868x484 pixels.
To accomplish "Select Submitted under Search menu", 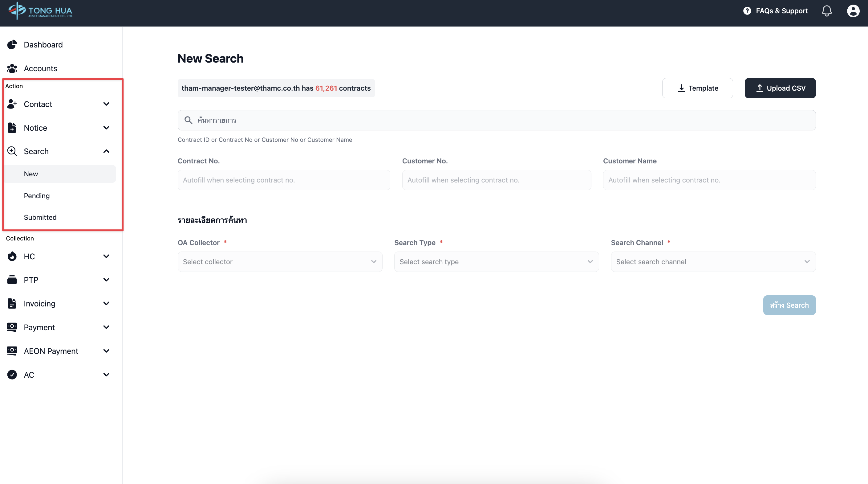I will coord(40,217).
